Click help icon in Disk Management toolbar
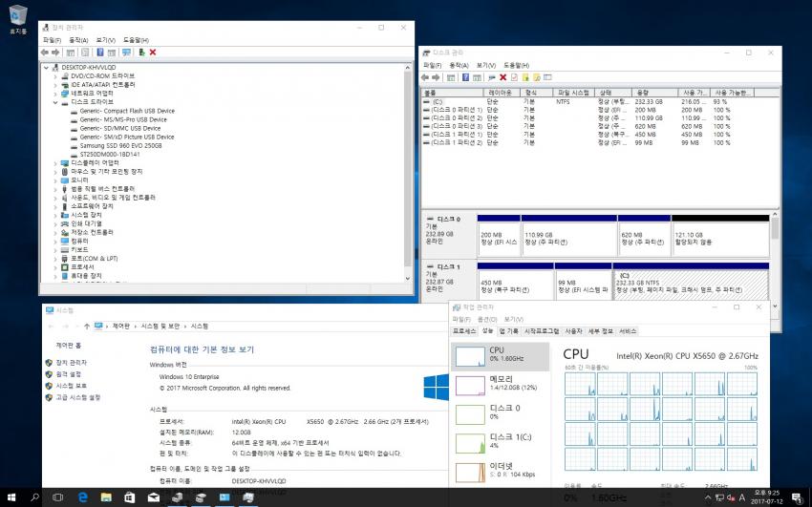 (465, 77)
